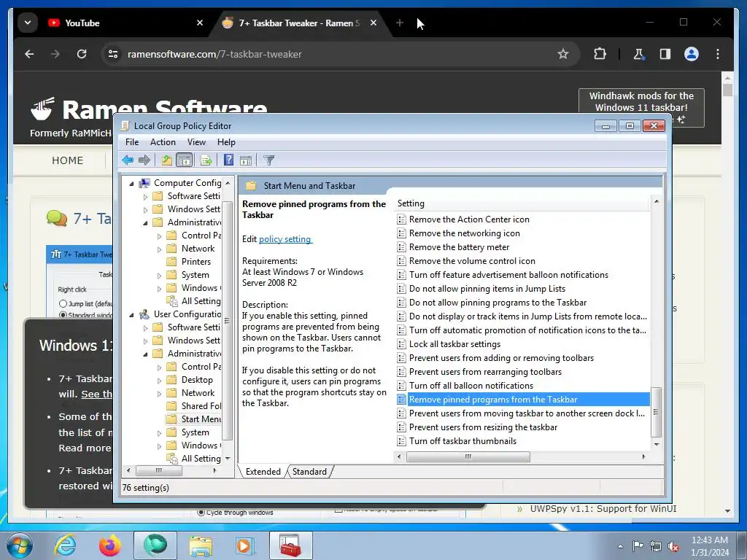Click the Show/Hide Action Pane icon
Image resolution: width=747 pixels, height=560 pixels.
click(x=246, y=160)
